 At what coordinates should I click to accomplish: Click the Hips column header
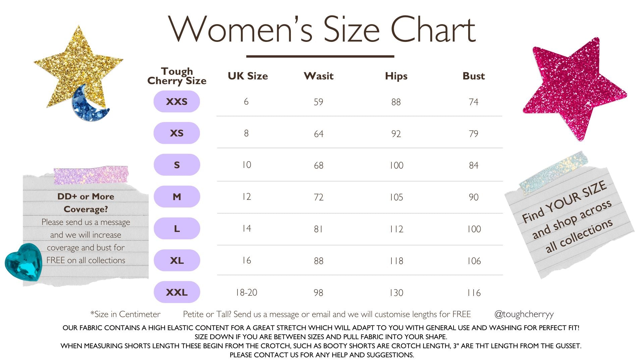point(396,76)
